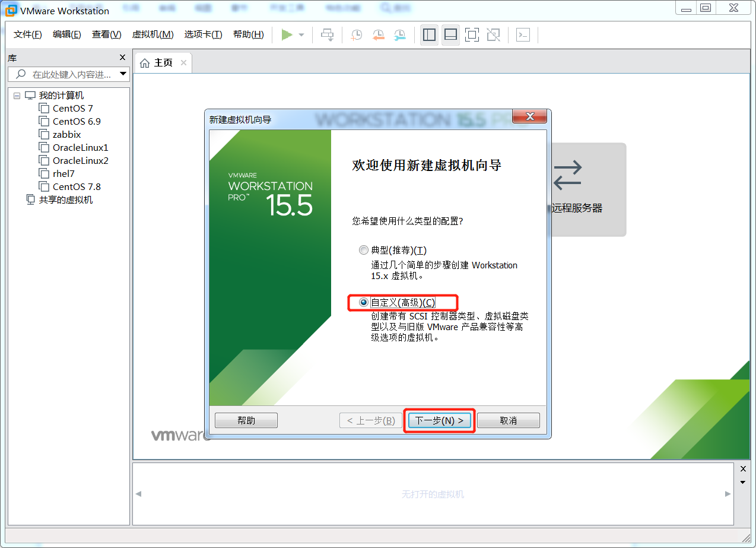756x548 pixels.
Task: Click the revert to snapshot icon
Action: click(378, 35)
